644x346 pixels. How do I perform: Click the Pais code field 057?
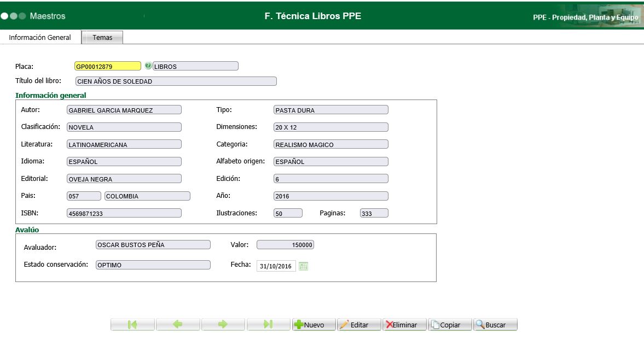tap(84, 196)
